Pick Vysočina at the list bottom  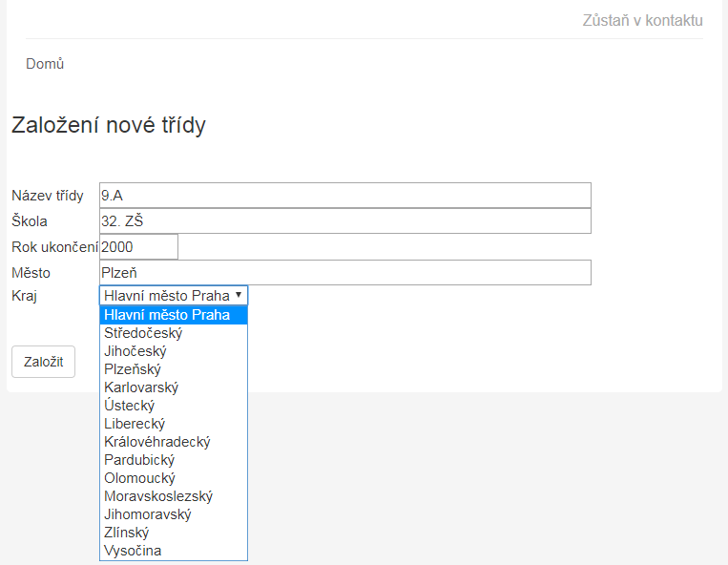[133, 551]
